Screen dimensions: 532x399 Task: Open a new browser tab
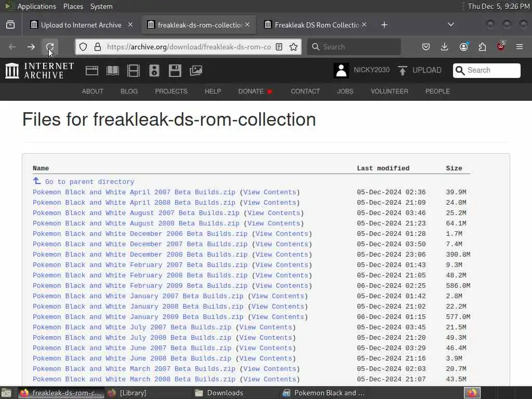[x=384, y=25]
